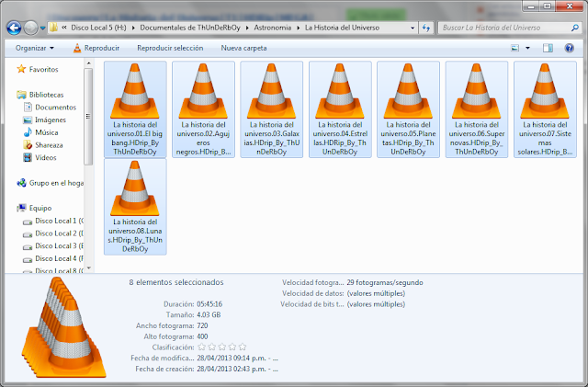
Task: Click the Duración value 05:45:16
Action: pos(209,304)
